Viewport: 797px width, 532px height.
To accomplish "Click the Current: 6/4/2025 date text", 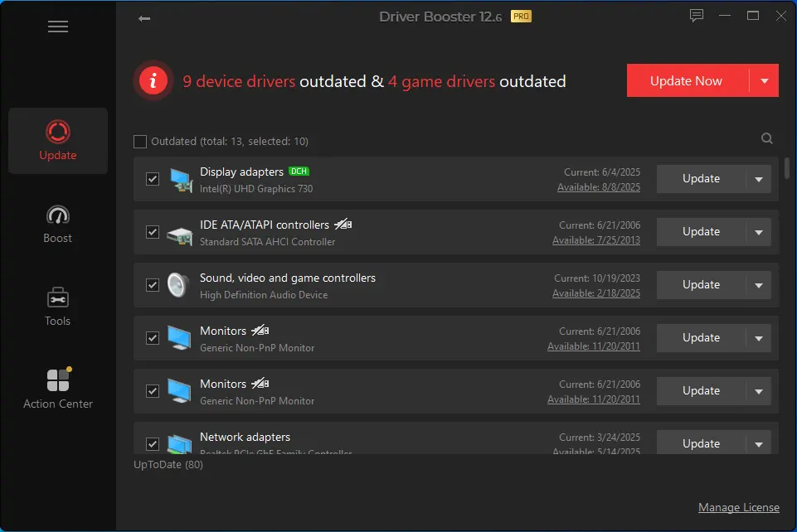I will pyautogui.click(x=602, y=172).
